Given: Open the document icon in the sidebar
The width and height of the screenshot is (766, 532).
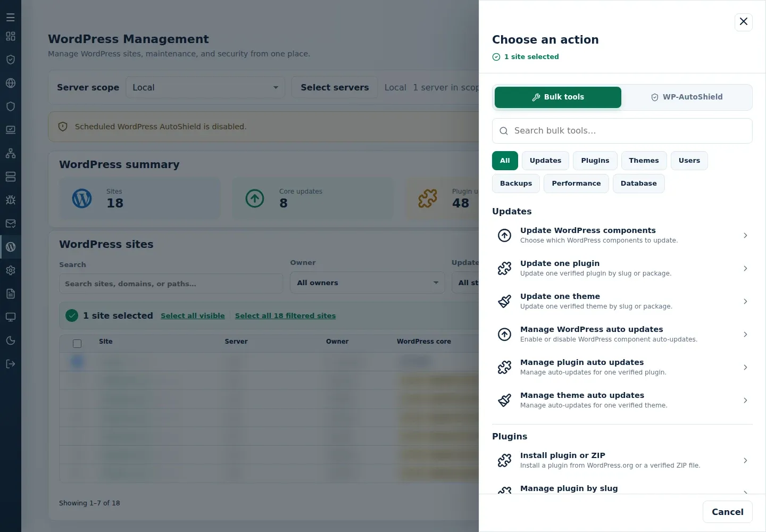Looking at the screenshot, I should pos(11,294).
